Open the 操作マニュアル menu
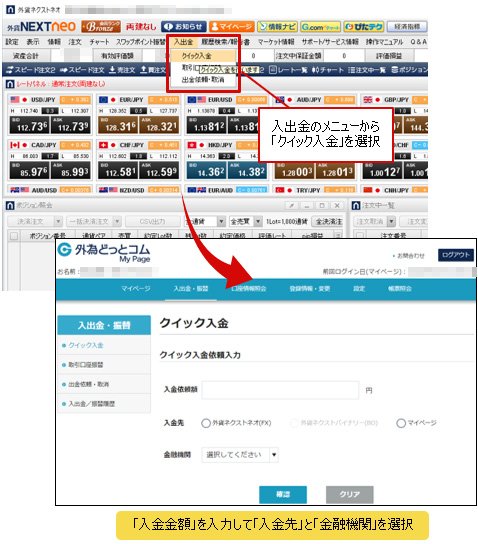This screenshot has height=544, width=478. tap(384, 42)
